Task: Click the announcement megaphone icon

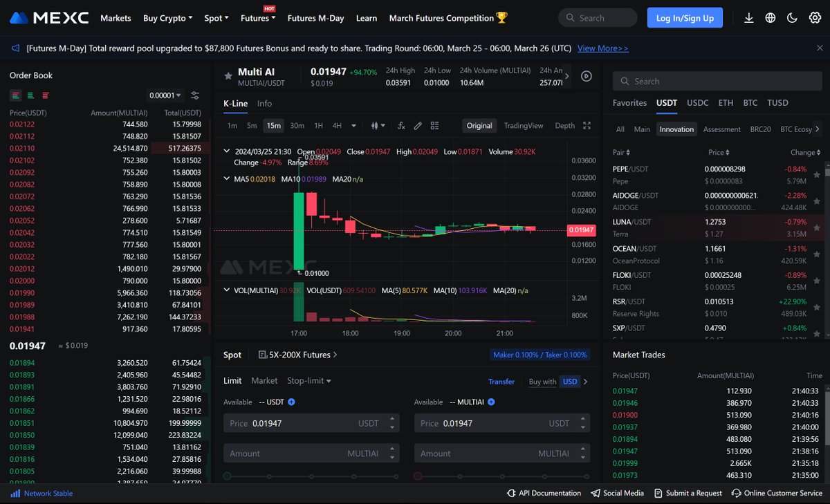Action: pos(15,48)
